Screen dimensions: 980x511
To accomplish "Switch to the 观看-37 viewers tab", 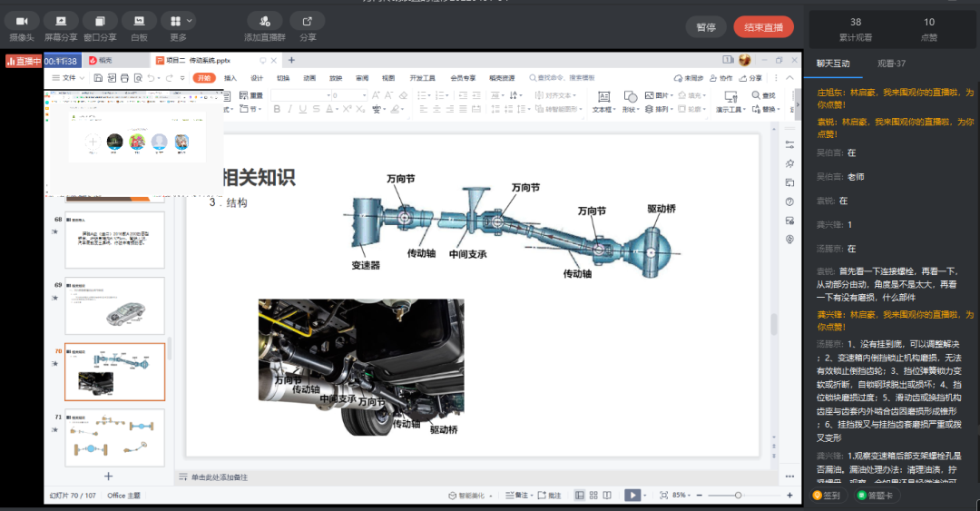I will [x=891, y=64].
